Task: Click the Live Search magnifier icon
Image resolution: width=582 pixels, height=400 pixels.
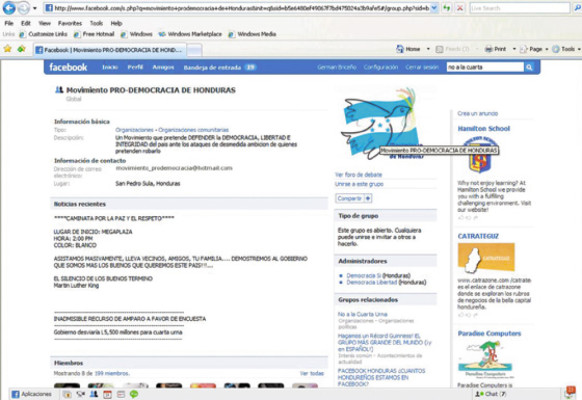Action: (x=577, y=8)
